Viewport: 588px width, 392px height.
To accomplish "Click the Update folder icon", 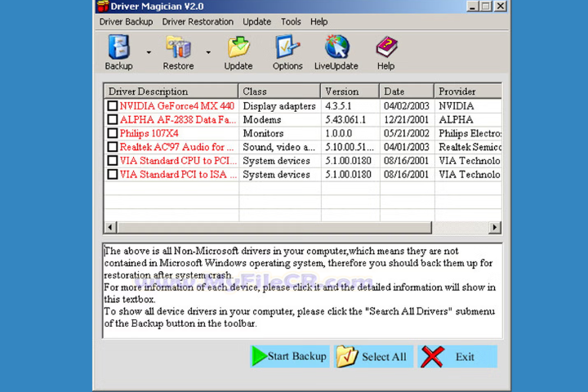I will (x=238, y=47).
